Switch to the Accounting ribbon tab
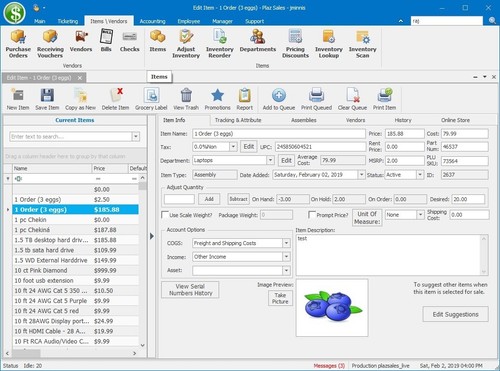Screen dimensions: 500x371 152,21
